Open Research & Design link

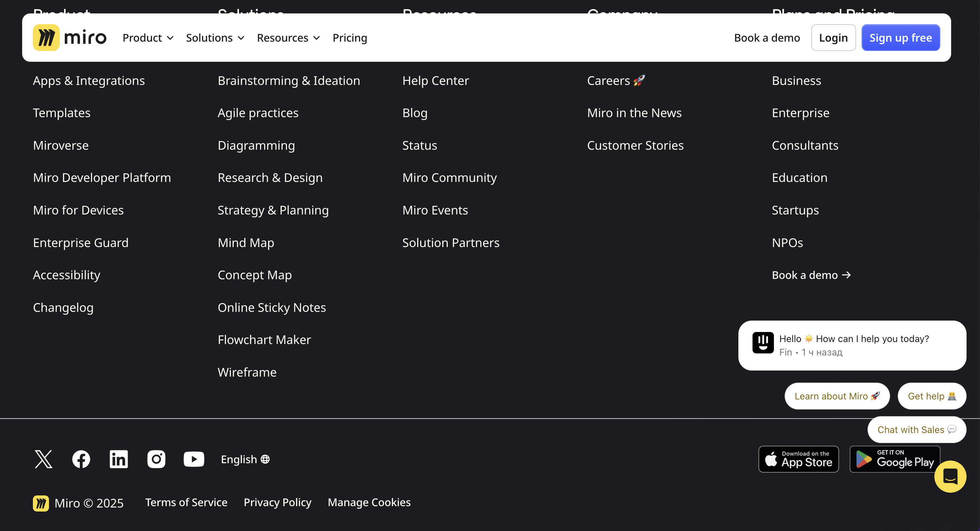[x=270, y=178]
